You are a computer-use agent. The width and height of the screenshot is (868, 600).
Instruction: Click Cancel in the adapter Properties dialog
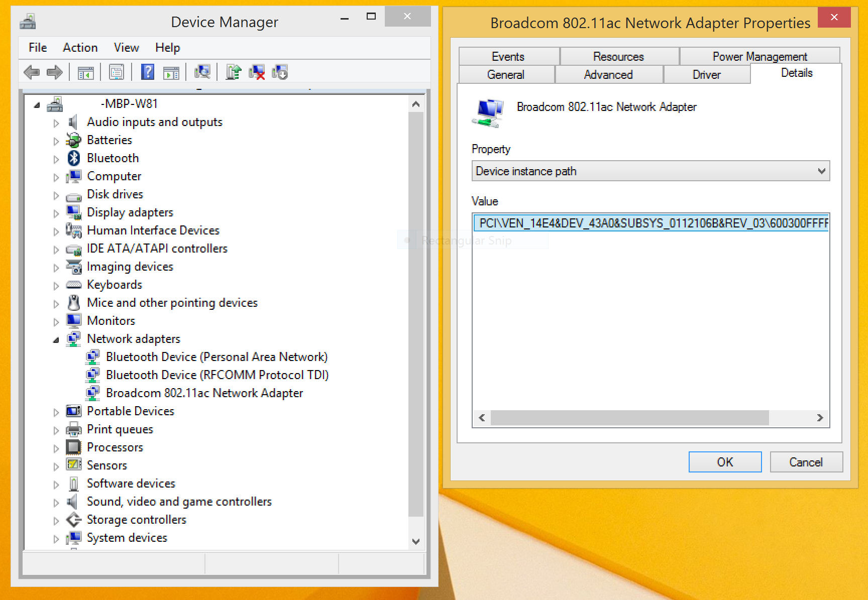[x=806, y=462]
